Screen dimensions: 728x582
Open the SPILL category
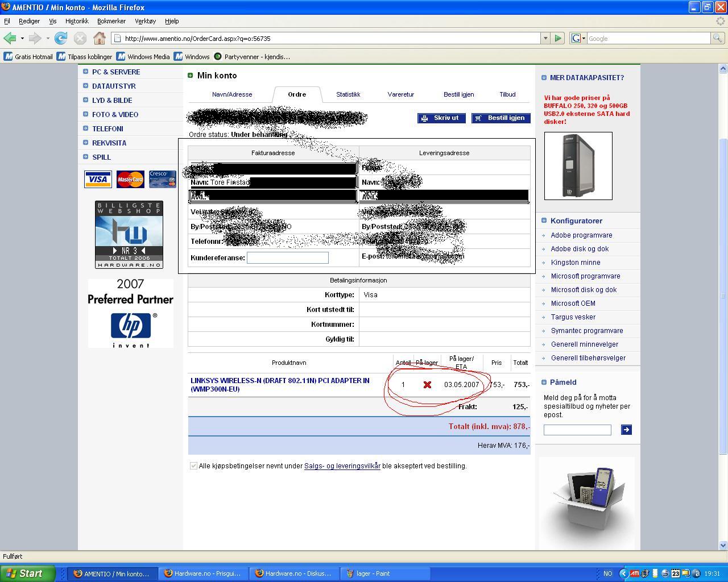tap(102, 157)
